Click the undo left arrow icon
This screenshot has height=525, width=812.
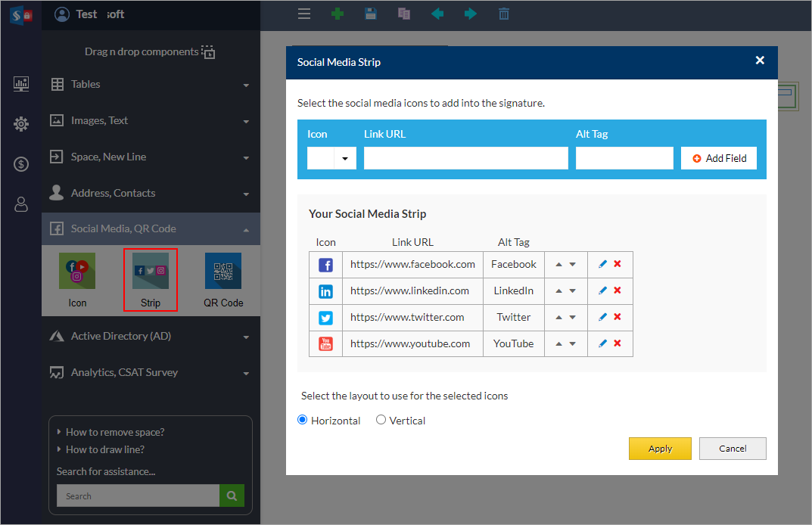point(437,14)
